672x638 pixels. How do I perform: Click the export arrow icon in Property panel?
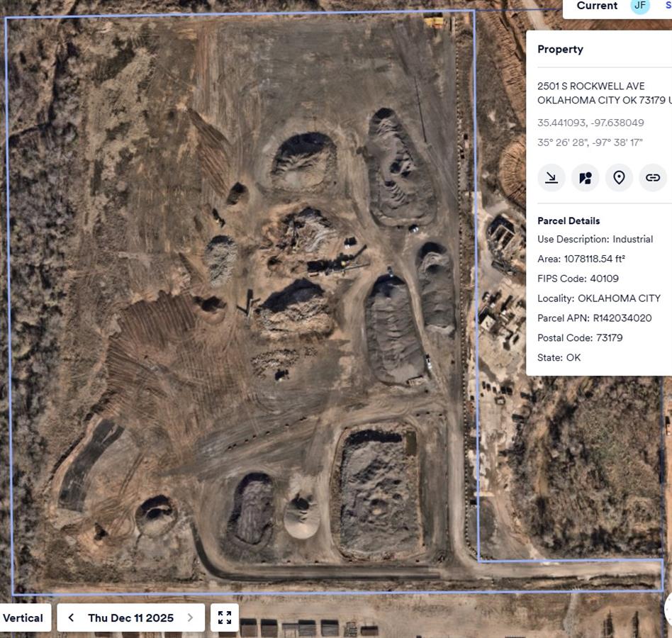click(x=551, y=178)
